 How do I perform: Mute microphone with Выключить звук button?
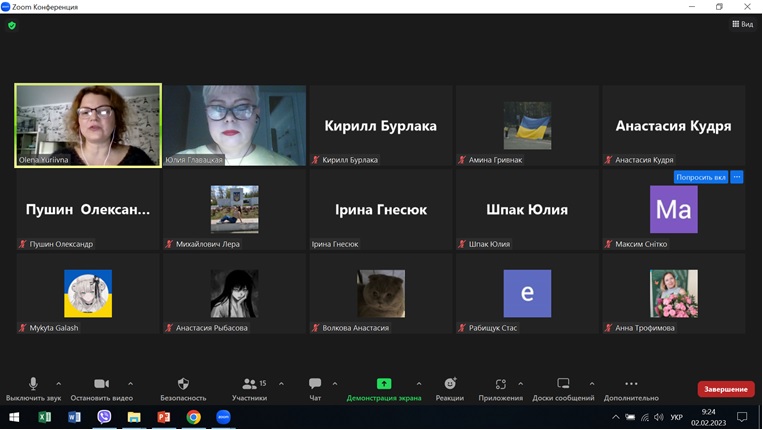[33, 389]
